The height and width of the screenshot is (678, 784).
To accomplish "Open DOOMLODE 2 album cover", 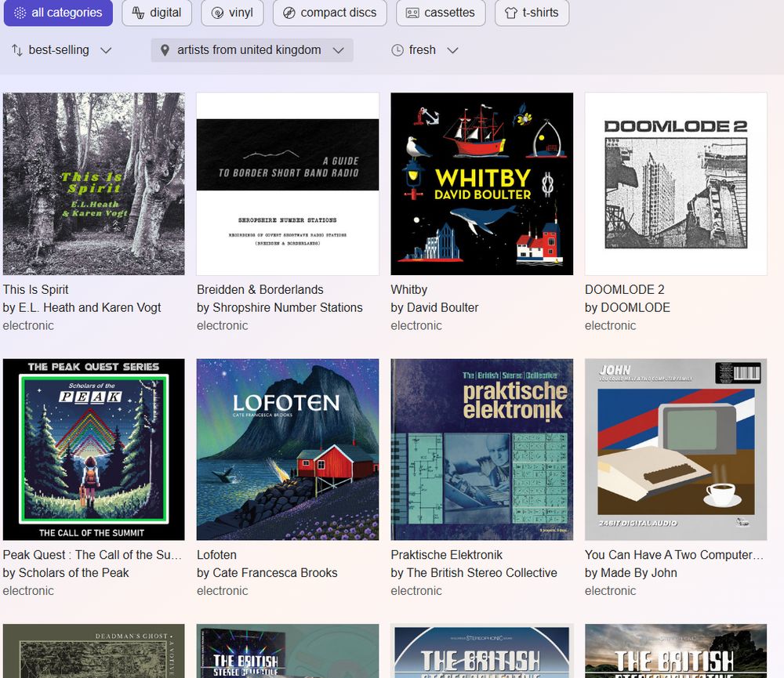I will tap(676, 183).
